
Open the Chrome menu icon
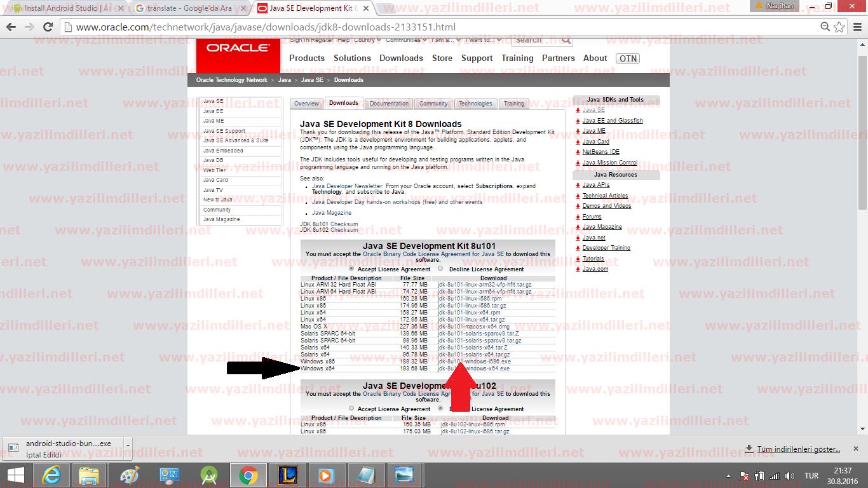[x=857, y=27]
